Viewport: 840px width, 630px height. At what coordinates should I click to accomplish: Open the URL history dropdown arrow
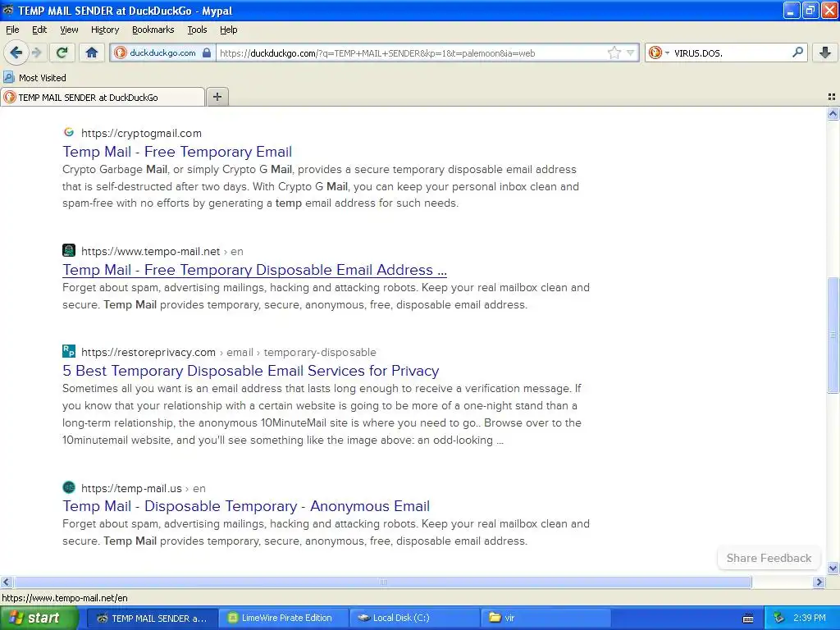click(x=631, y=52)
